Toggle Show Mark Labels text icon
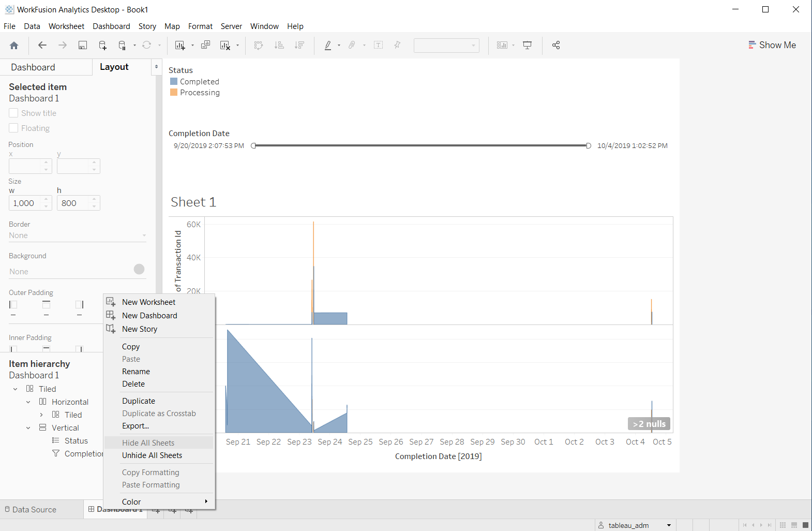Viewport: 812px width, 531px height. (379, 45)
